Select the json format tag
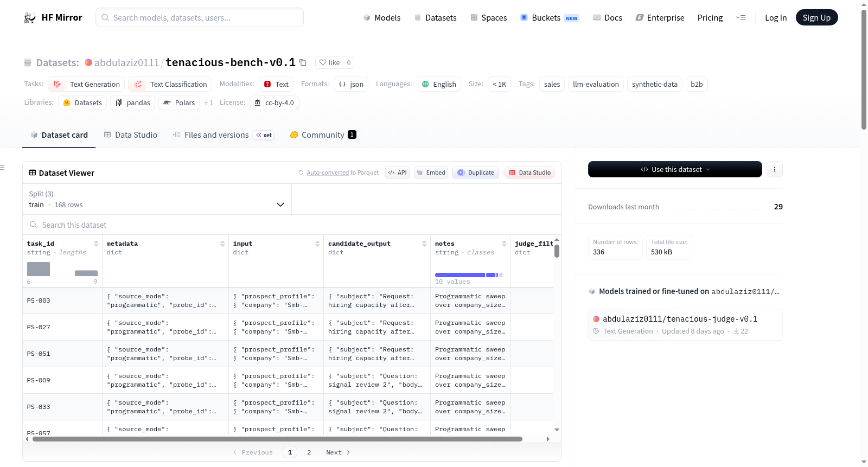 point(351,84)
